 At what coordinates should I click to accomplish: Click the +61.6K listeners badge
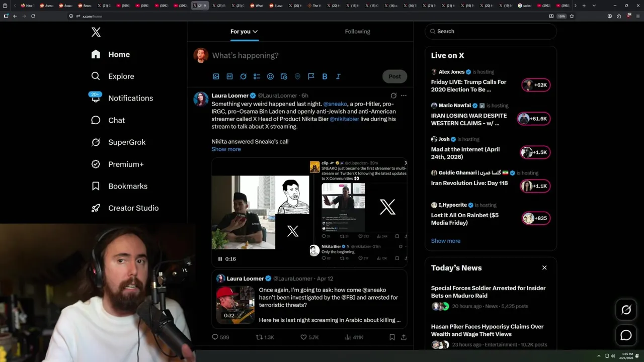tap(534, 119)
